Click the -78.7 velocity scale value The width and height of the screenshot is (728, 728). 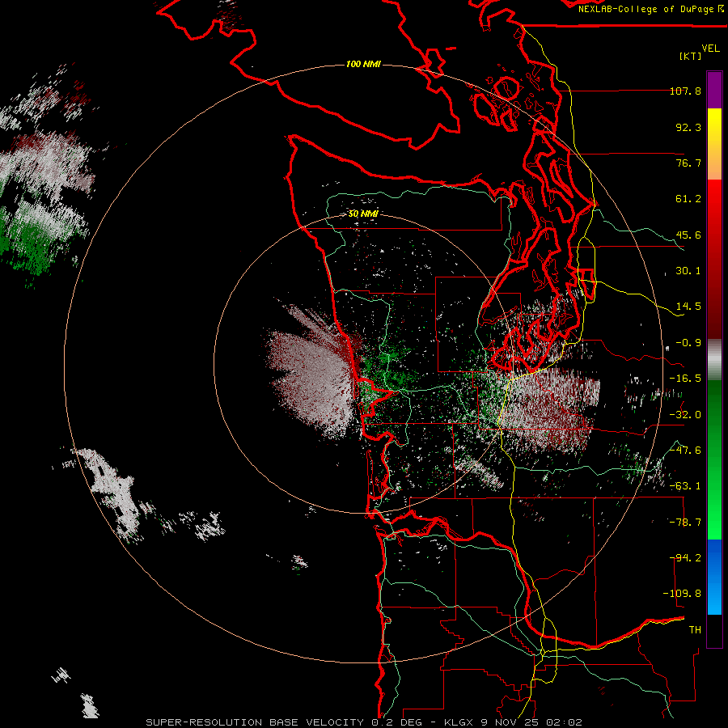pyautogui.click(x=685, y=523)
